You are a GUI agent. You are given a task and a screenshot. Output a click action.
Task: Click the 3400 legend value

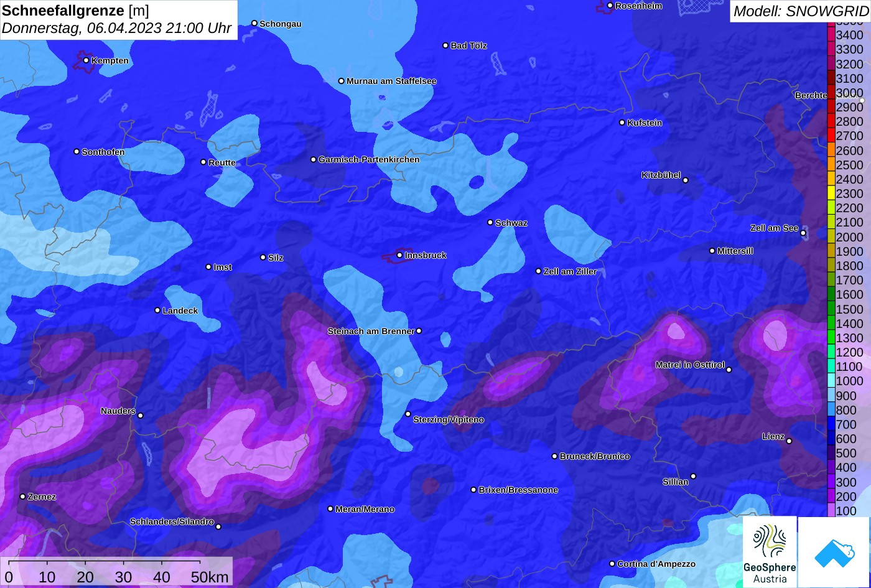(x=850, y=35)
